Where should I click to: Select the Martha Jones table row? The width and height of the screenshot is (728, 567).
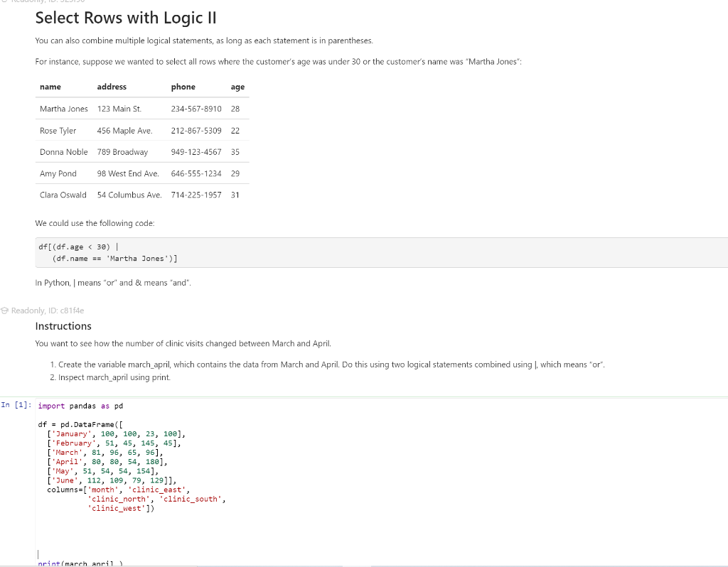142,109
